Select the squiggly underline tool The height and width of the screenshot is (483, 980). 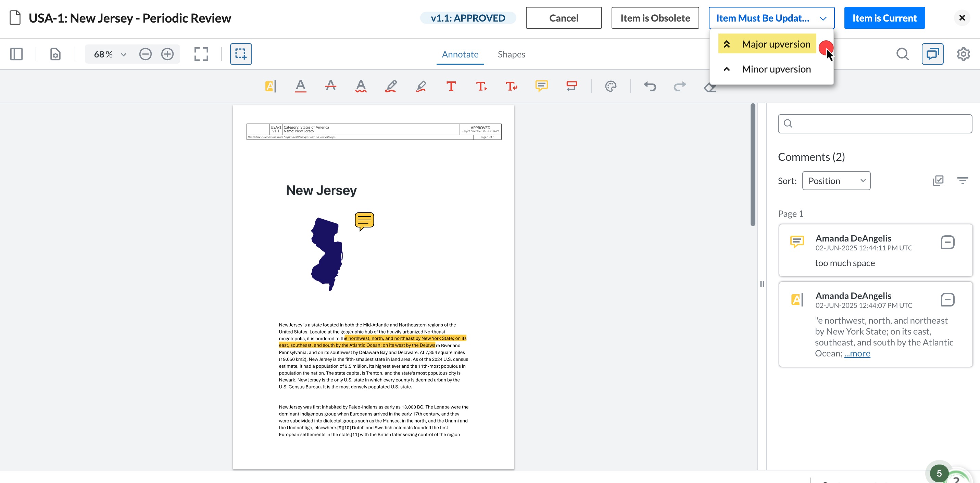361,86
